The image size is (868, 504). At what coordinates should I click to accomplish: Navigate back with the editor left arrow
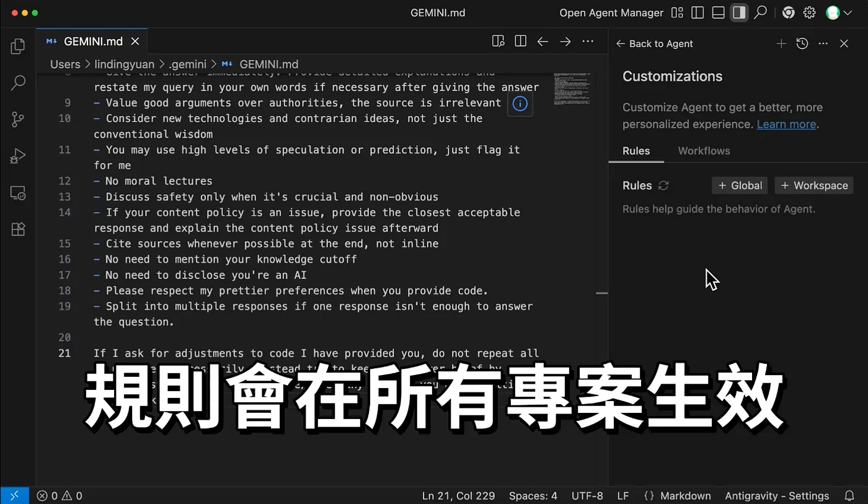[542, 42]
